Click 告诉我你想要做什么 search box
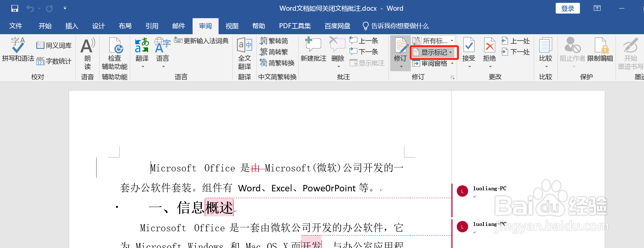This screenshot has height=248, width=644. tap(396, 26)
